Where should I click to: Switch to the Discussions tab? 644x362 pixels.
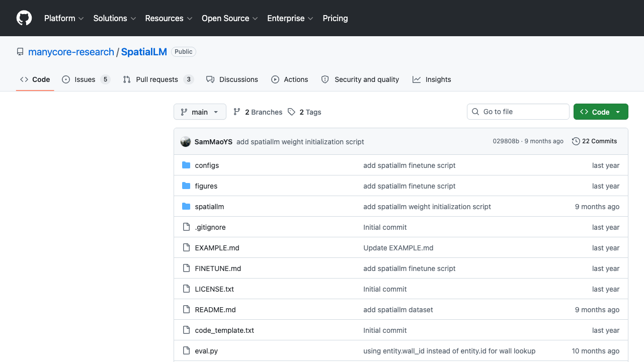pos(232,79)
